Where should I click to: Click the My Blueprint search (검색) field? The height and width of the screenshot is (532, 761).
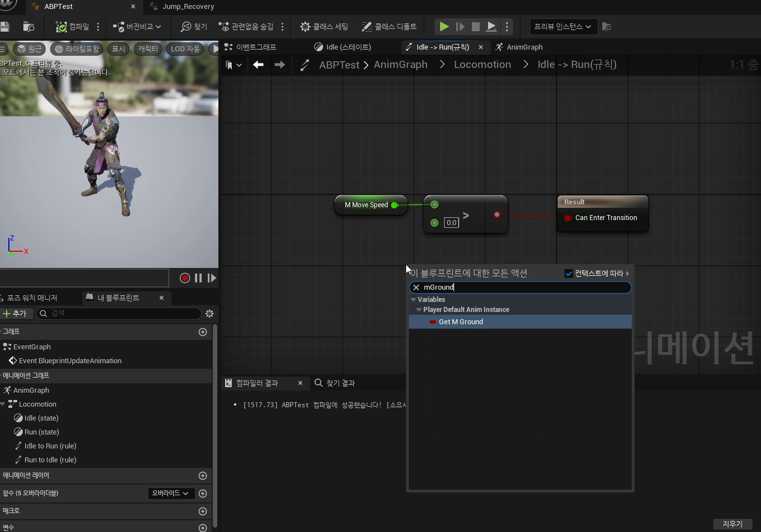(119, 314)
